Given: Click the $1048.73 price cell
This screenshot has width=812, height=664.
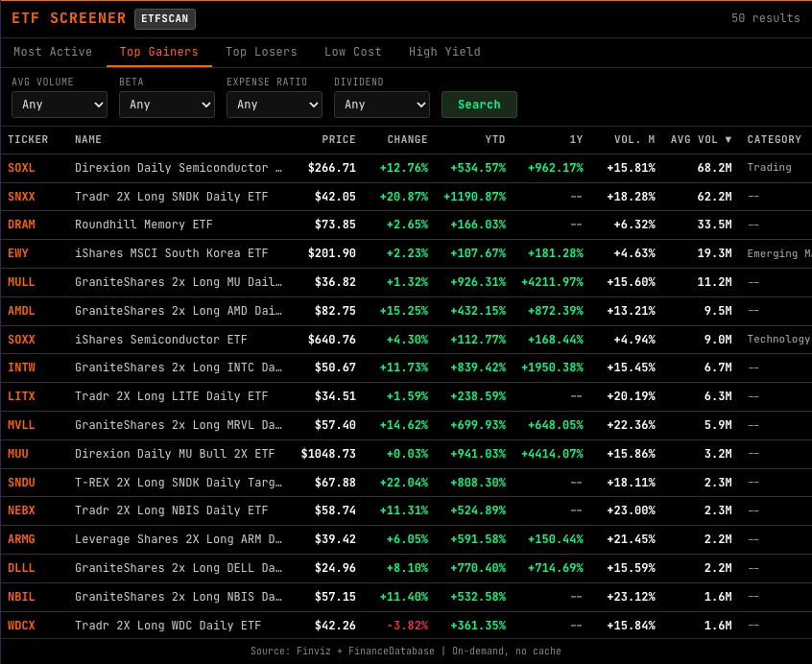Looking at the screenshot, I should click(x=328, y=453).
